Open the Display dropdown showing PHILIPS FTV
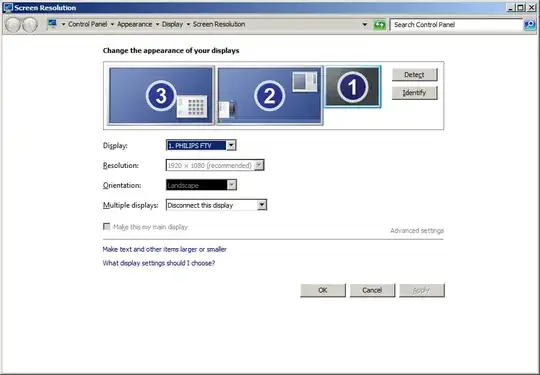 tap(201, 145)
